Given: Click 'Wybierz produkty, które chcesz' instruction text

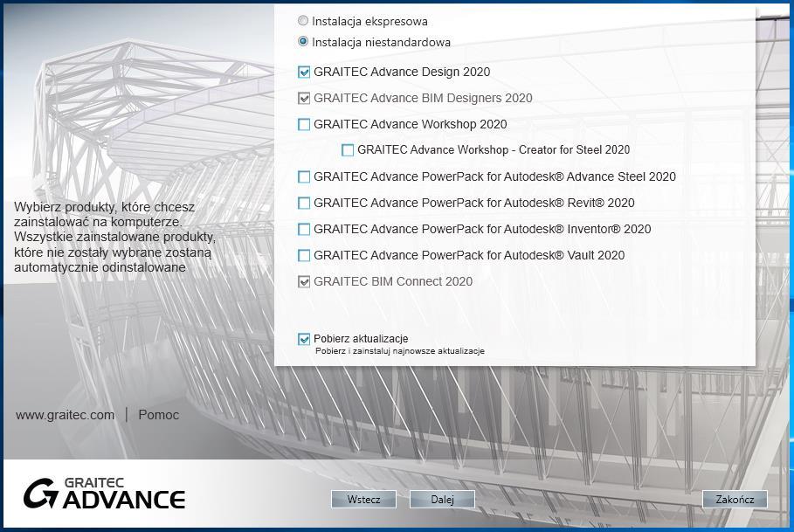Looking at the screenshot, I should point(104,207).
